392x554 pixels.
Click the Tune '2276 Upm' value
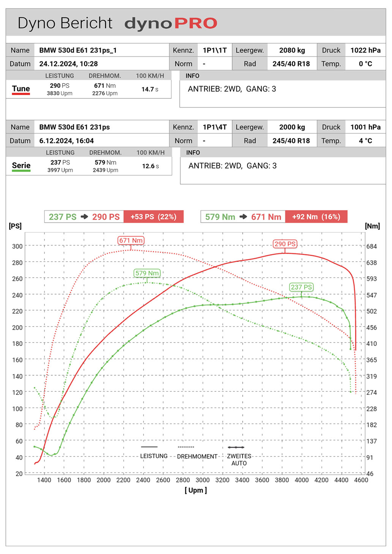coord(105,93)
